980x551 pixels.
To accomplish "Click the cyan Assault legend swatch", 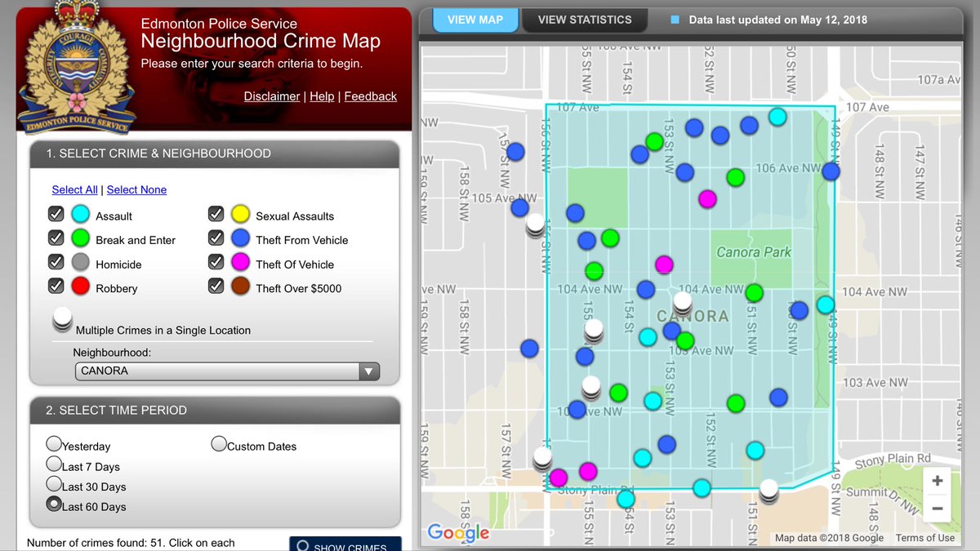I will click(x=80, y=215).
